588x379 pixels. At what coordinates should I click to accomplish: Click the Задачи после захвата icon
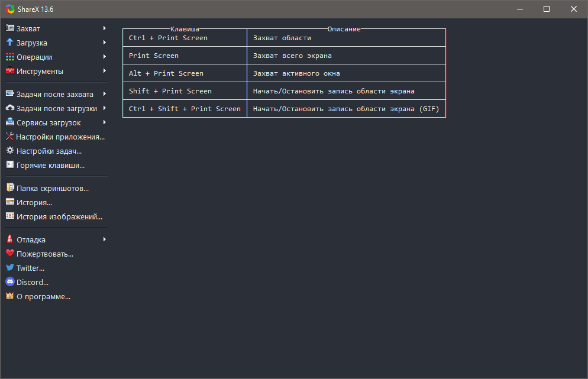pyautogui.click(x=10, y=94)
